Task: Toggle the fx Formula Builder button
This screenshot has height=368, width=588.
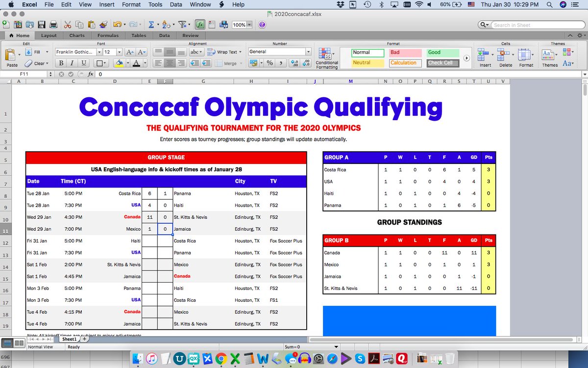Action: tap(200, 25)
